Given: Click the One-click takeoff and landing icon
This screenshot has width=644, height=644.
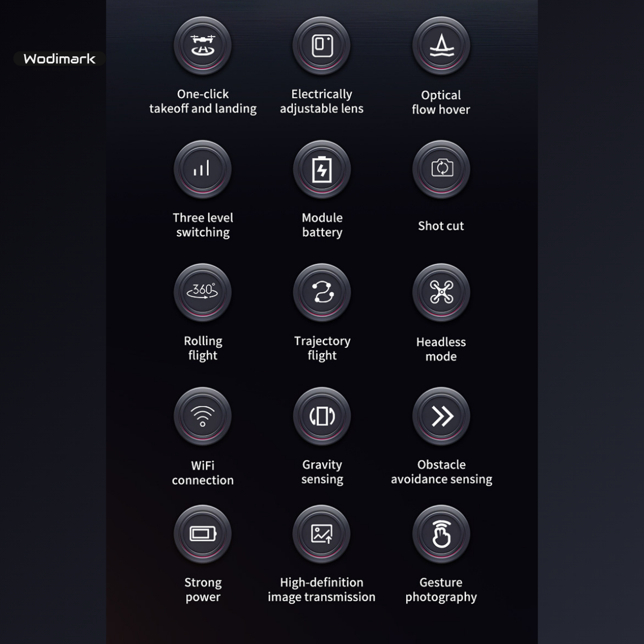Looking at the screenshot, I should click(203, 46).
